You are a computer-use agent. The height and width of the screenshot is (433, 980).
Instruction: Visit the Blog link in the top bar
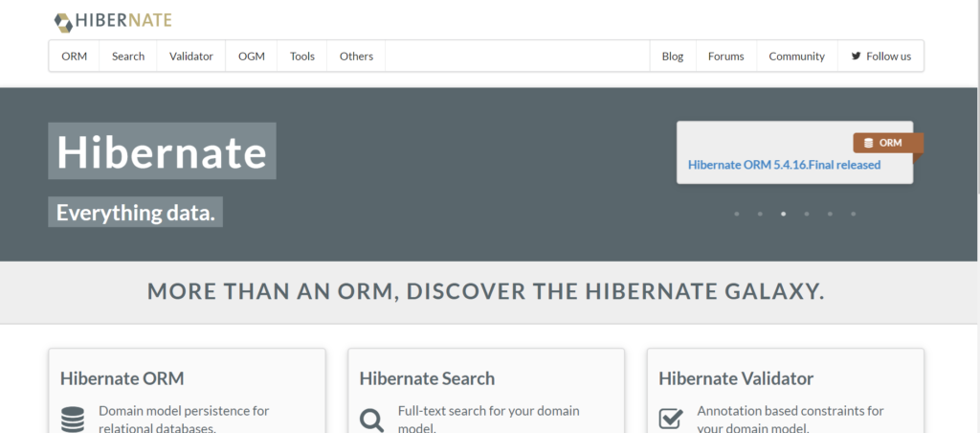[673, 57]
